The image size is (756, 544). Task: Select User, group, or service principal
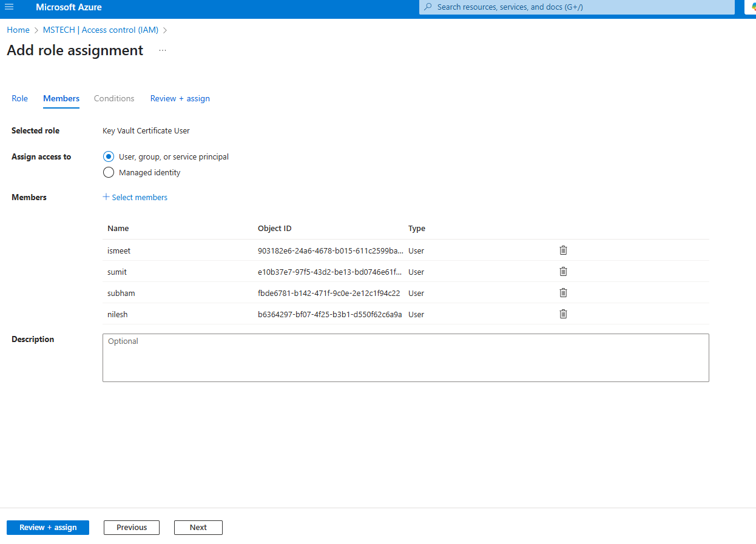click(x=109, y=156)
